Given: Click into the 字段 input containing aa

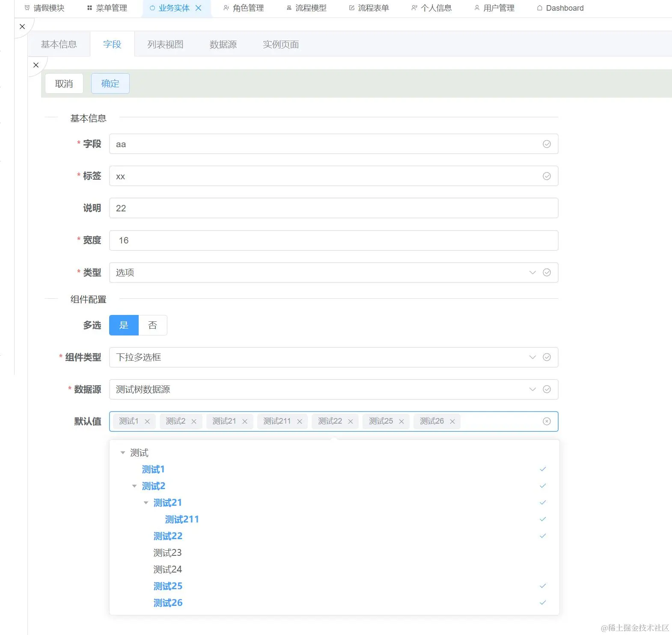Looking at the screenshot, I should tap(333, 144).
